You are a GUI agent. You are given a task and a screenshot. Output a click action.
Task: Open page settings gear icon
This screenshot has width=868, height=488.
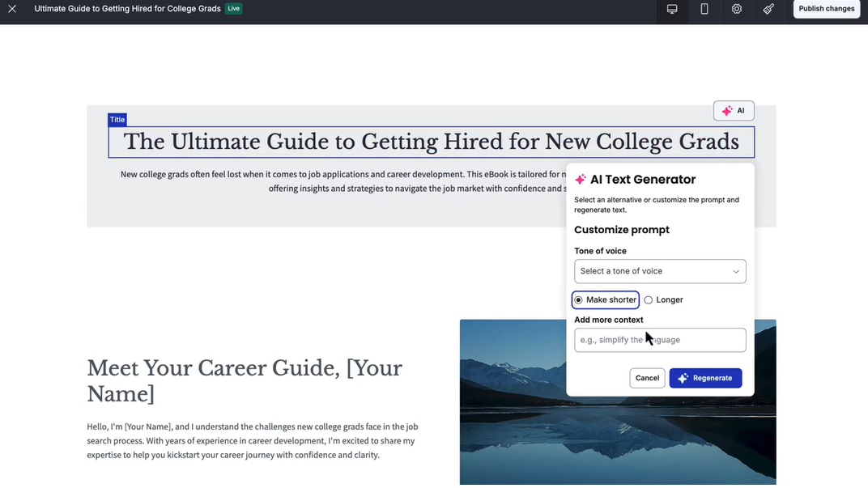(x=737, y=9)
